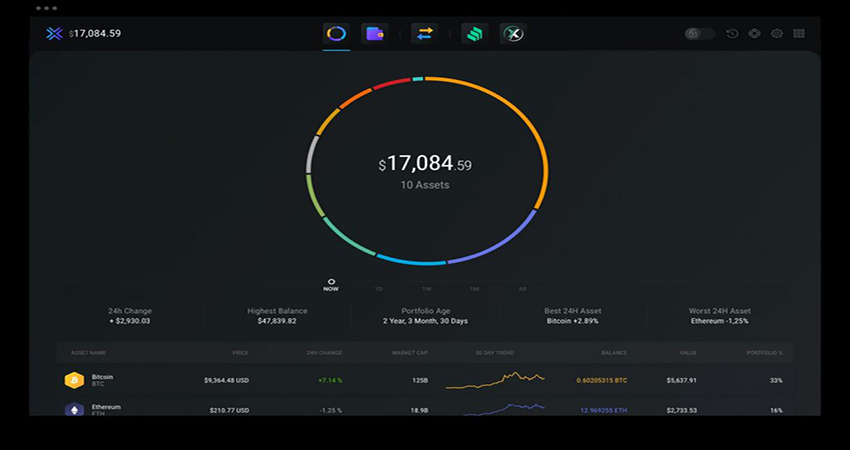The image size is (850, 450).
Task: Click the 12.969255 ETH balance
Action: pyautogui.click(x=604, y=410)
